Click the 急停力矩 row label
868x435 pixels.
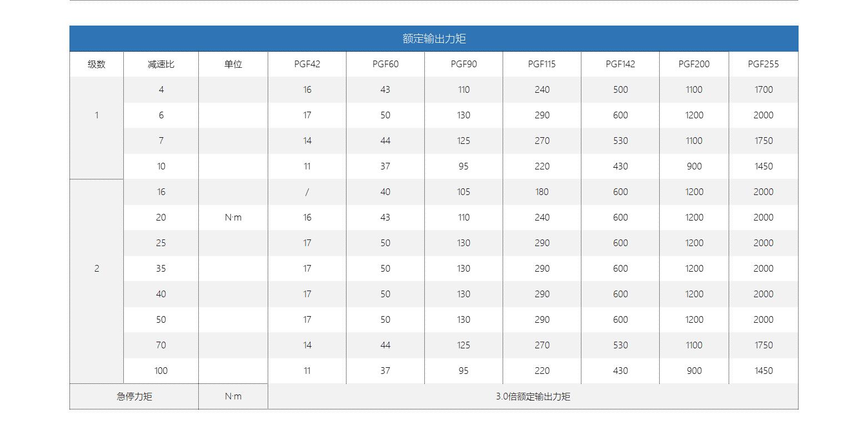134,396
